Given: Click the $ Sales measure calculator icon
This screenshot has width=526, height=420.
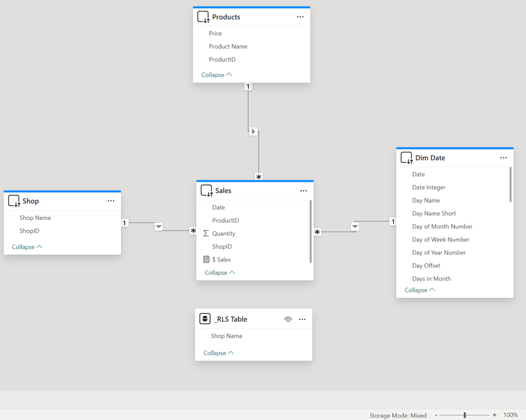Looking at the screenshot, I should [206, 260].
